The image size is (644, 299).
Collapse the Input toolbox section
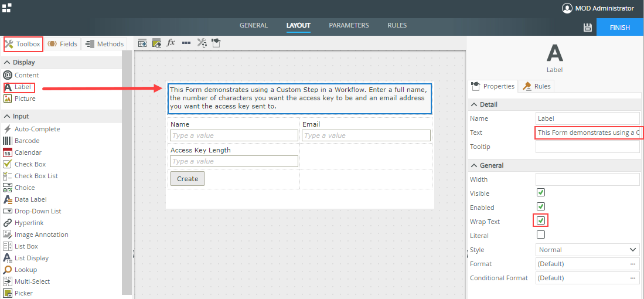7,116
